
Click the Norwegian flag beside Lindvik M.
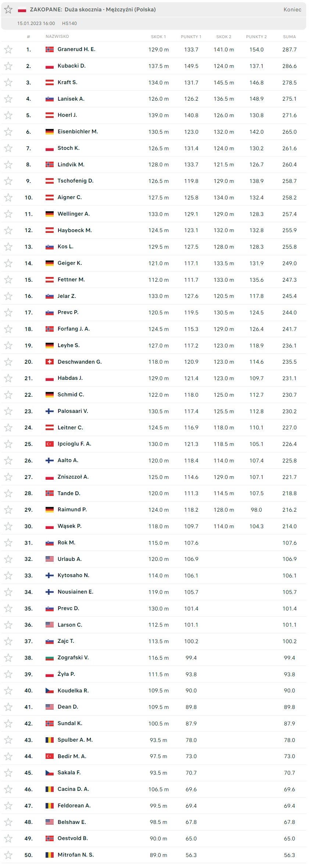tap(49, 165)
